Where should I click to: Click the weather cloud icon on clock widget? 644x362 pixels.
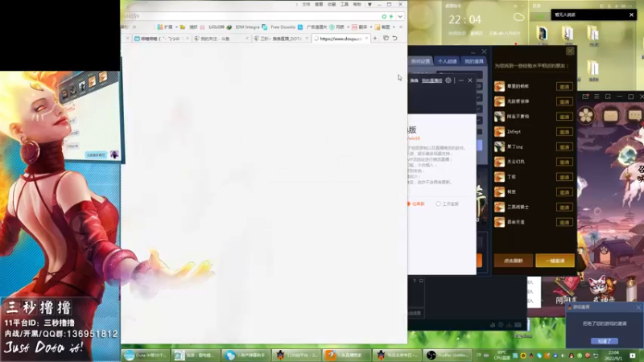(x=519, y=17)
